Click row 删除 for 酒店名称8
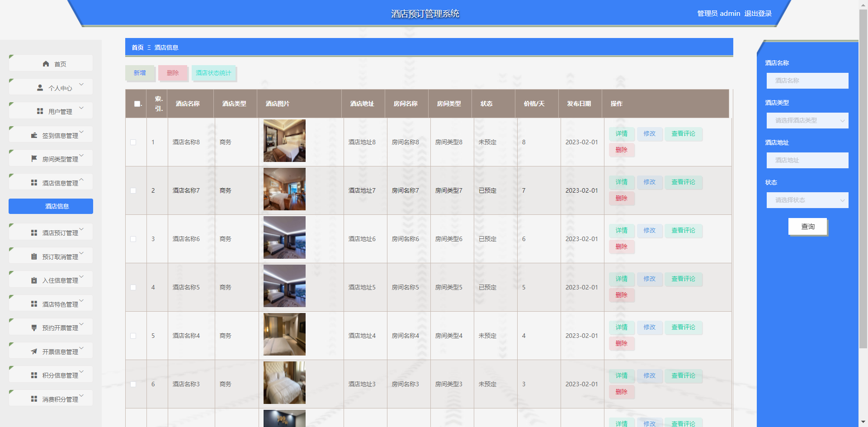The image size is (868, 427). coord(622,150)
